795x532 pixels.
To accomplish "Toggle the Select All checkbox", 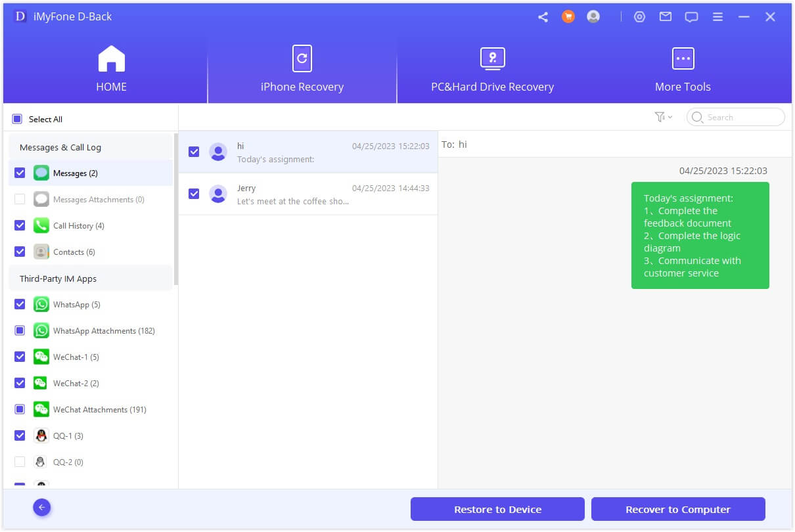I will point(17,119).
